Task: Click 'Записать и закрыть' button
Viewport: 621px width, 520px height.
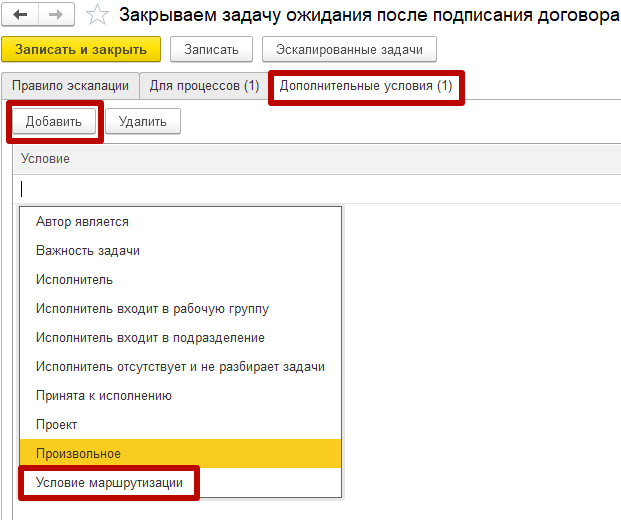Action: point(81,50)
